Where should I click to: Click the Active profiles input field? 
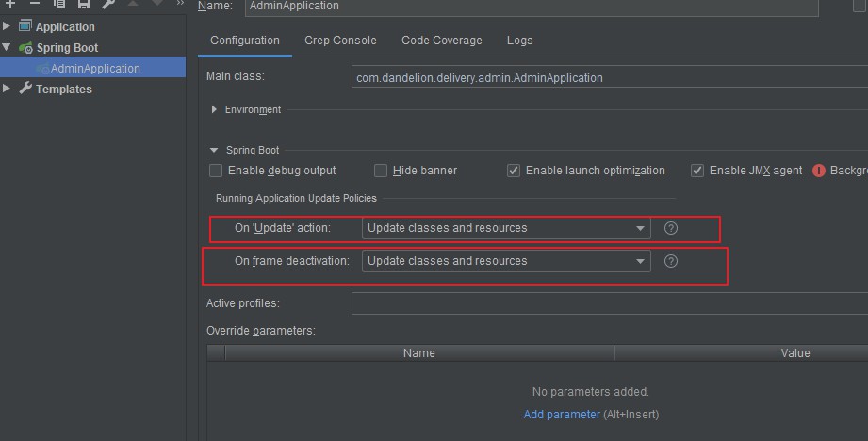[x=610, y=303]
